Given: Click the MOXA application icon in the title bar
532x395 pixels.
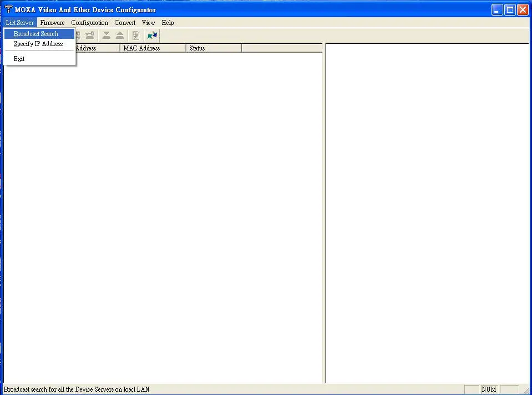Looking at the screenshot, I should (x=7, y=9).
